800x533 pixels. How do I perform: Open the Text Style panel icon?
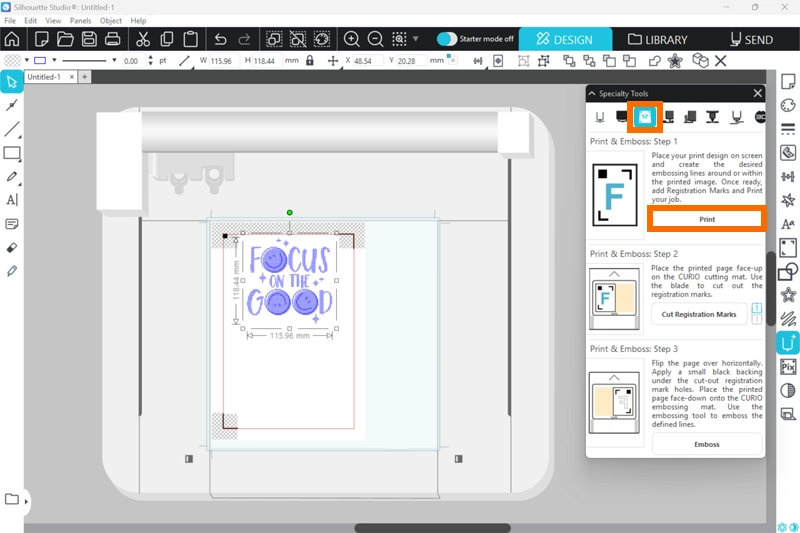tap(788, 224)
